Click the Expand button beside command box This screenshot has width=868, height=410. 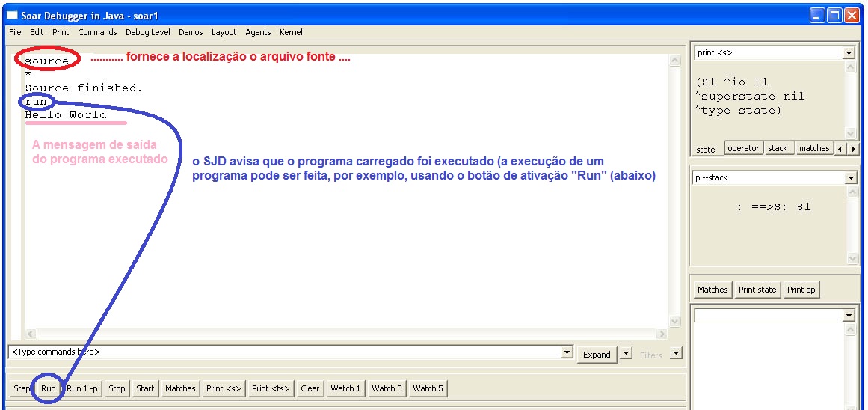point(597,354)
